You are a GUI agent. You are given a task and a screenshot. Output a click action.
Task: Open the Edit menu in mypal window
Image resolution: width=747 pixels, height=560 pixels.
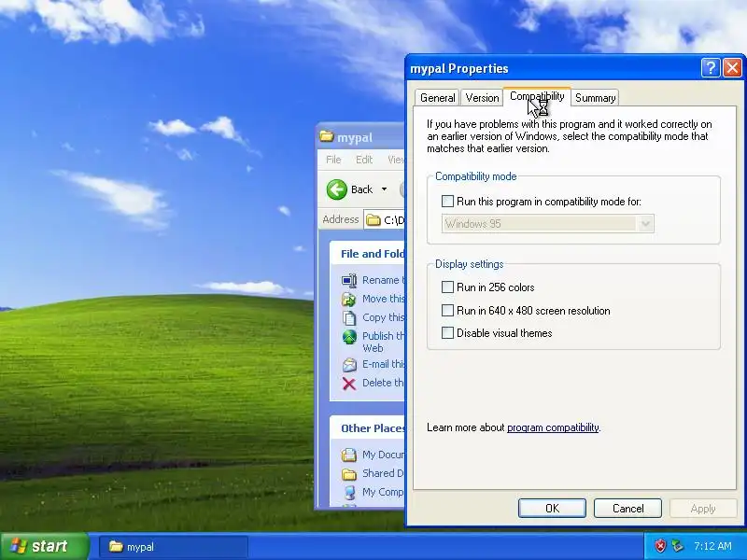point(364,160)
